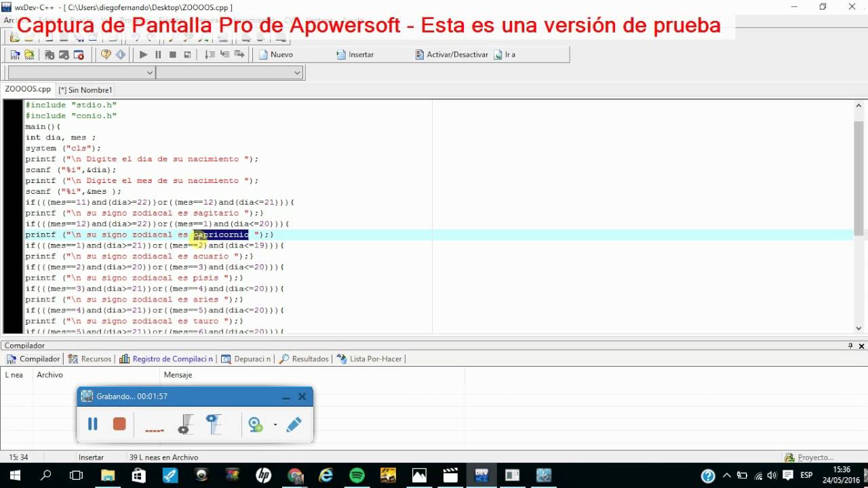Image resolution: width=868 pixels, height=488 pixels.
Task: Open File Explorer from taskbar
Action: click(x=108, y=475)
